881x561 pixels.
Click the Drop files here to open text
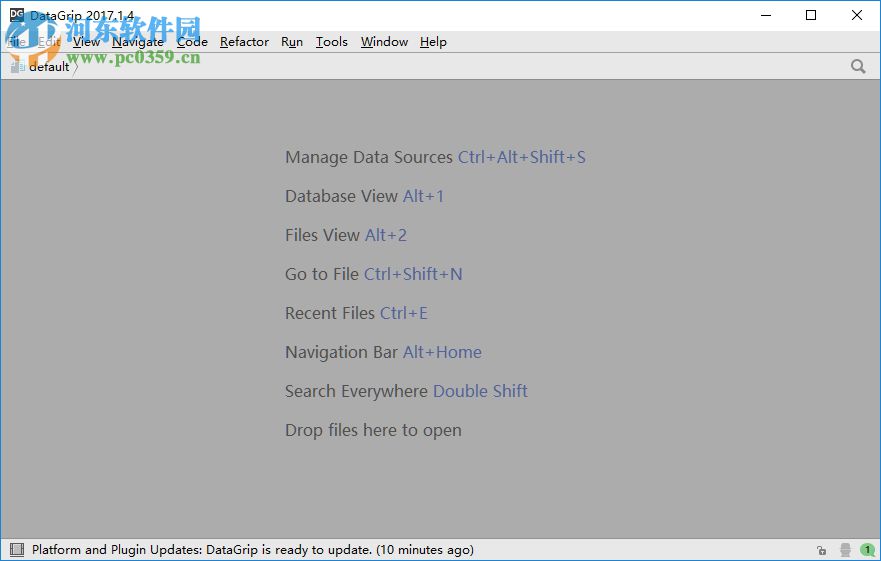[373, 430]
